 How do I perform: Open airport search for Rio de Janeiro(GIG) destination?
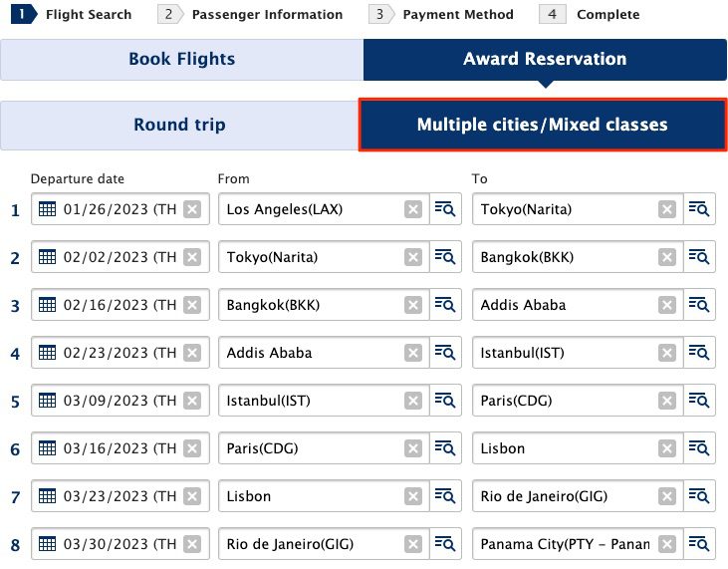click(699, 496)
